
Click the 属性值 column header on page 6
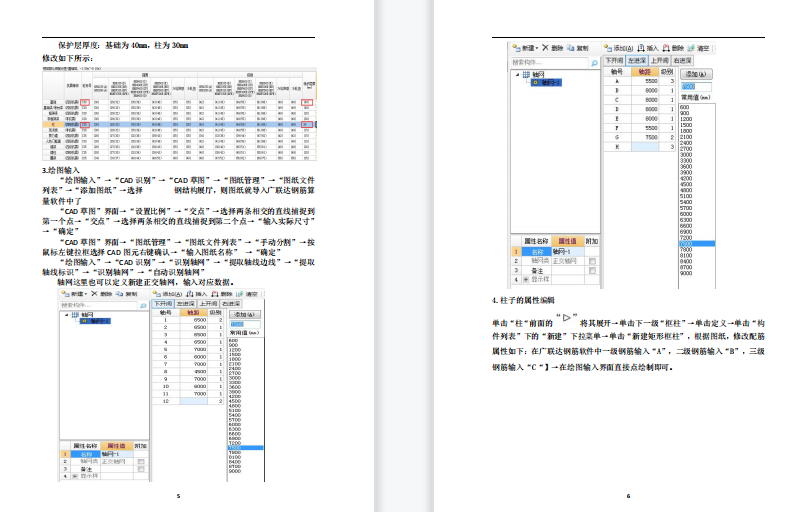point(567,241)
